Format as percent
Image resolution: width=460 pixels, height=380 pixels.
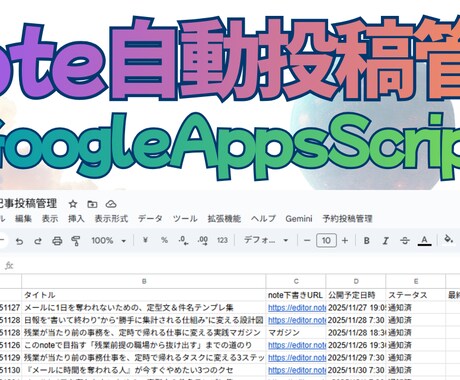(x=164, y=240)
